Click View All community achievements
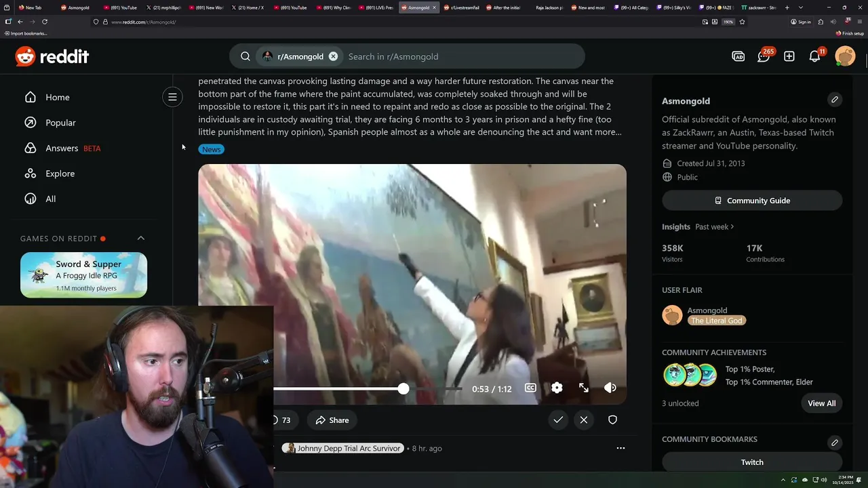The image size is (868, 488). point(822,403)
